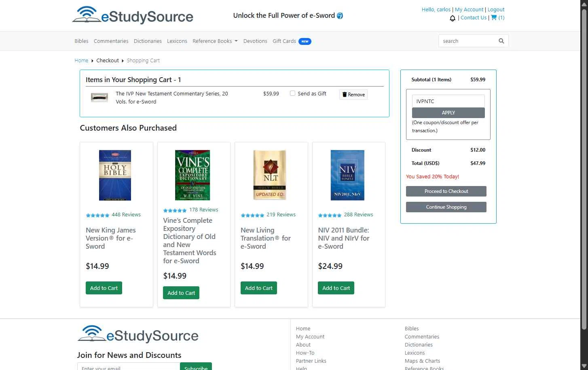
Task: Click the Shopping Cart breadcrumb text
Action: click(x=143, y=61)
